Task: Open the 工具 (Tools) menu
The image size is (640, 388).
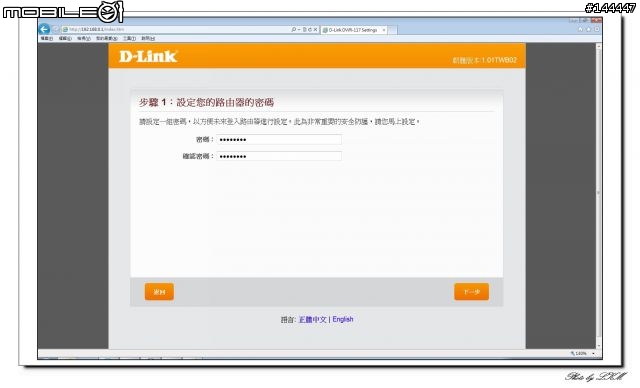Action: click(129, 38)
